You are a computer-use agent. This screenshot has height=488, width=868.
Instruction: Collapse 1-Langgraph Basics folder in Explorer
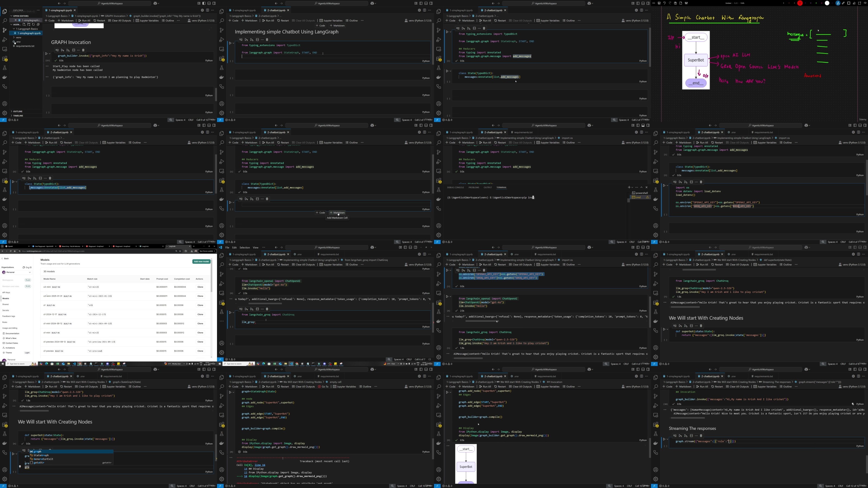(x=14, y=29)
